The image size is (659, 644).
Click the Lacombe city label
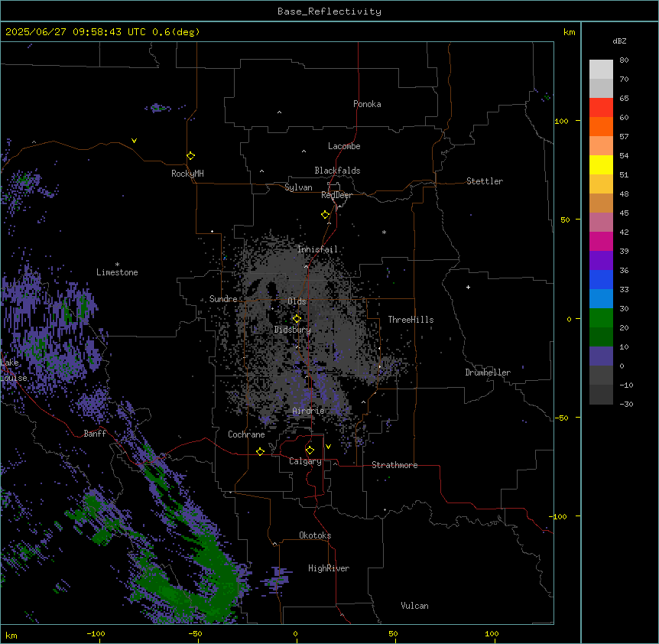344,146
